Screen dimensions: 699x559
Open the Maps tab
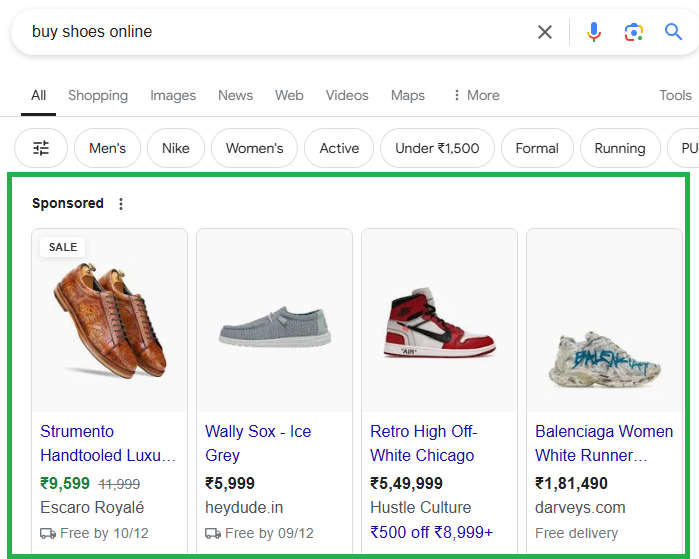coord(408,95)
